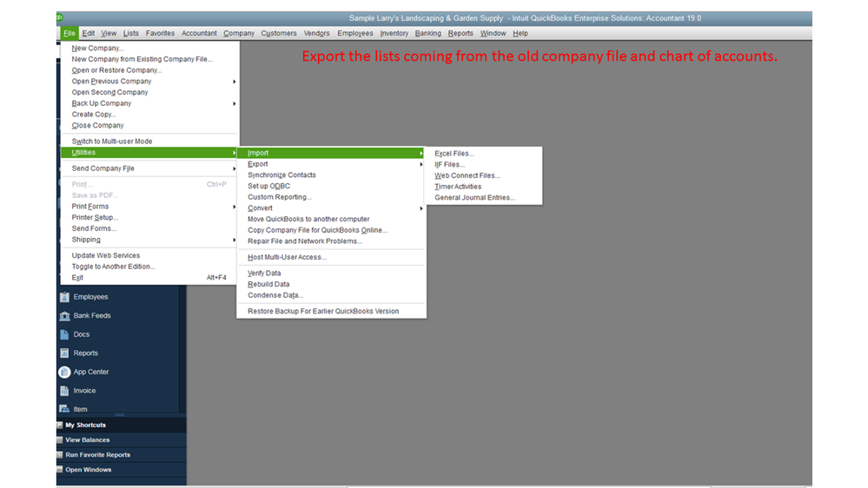Choose Create Copy... menu entry

coord(94,115)
